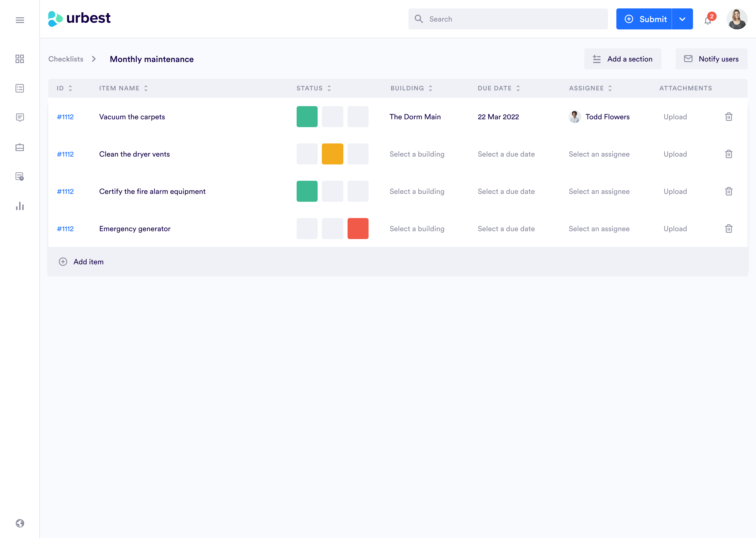Toggle orange status on Clean the dryer vents
The height and width of the screenshot is (538, 756).
[332, 154]
